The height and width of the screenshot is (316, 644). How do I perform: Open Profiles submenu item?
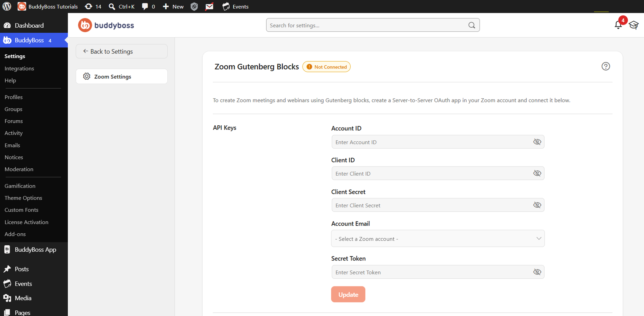(14, 97)
